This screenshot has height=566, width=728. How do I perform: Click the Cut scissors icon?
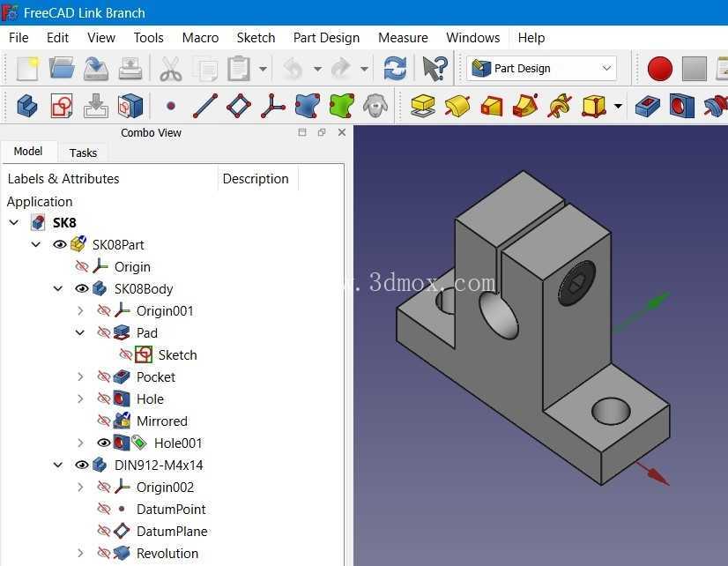click(x=171, y=69)
